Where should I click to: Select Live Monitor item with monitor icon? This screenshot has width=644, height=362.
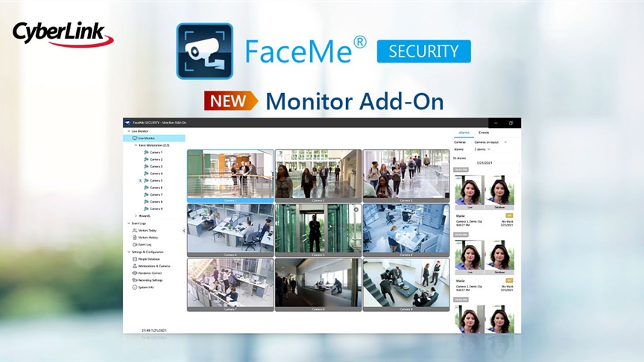pyautogui.click(x=154, y=139)
